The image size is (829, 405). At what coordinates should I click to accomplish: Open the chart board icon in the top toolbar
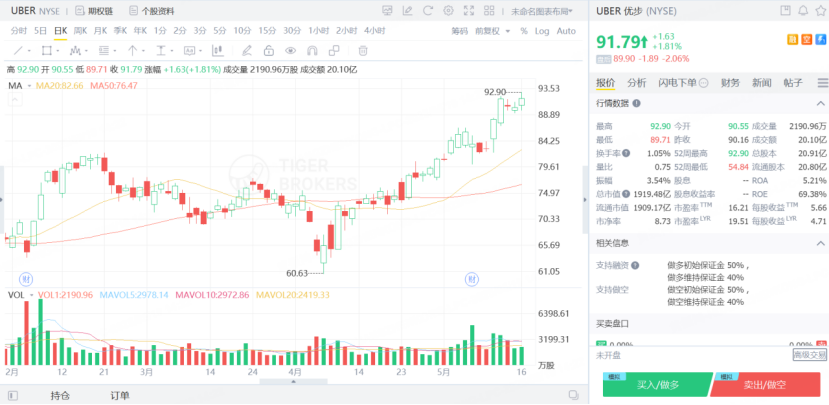[387, 10]
